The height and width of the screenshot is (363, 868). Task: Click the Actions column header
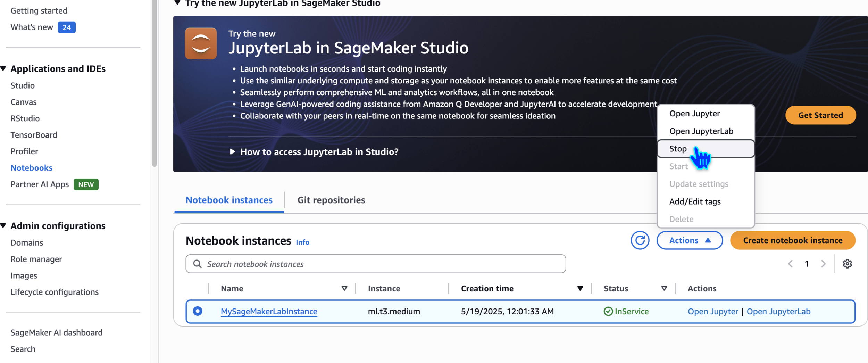tap(702, 288)
